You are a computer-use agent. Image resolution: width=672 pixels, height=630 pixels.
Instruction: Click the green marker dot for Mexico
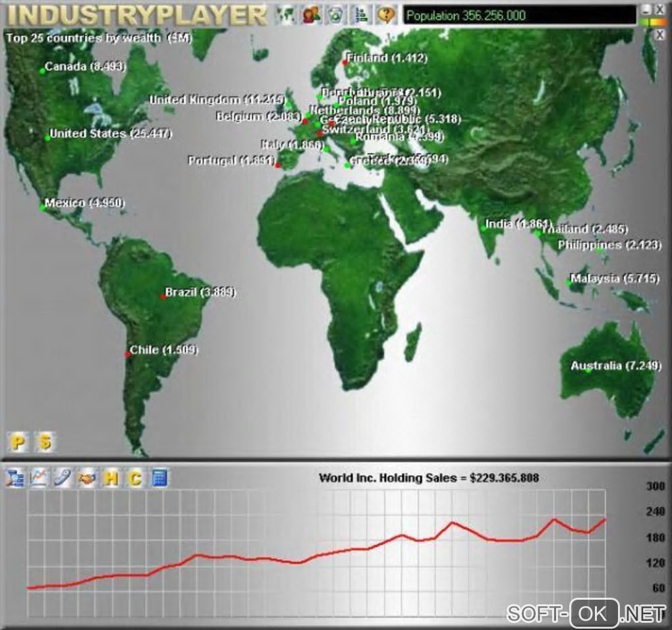click(x=42, y=208)
